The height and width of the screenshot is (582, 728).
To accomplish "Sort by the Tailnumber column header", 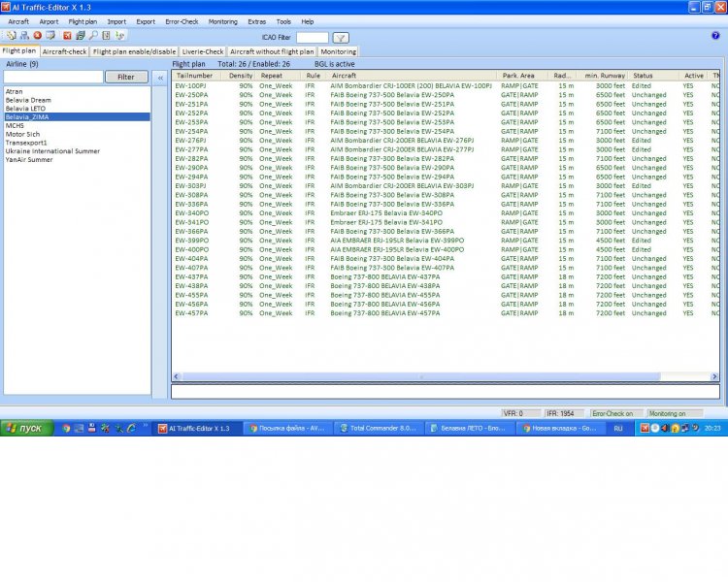I will tap(197, 76).
